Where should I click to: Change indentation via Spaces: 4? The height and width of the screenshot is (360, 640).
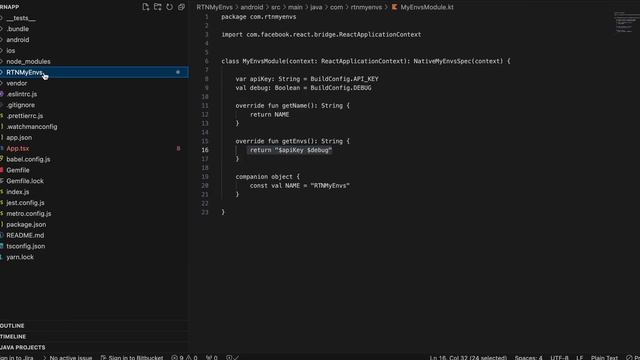click(529, 357)
